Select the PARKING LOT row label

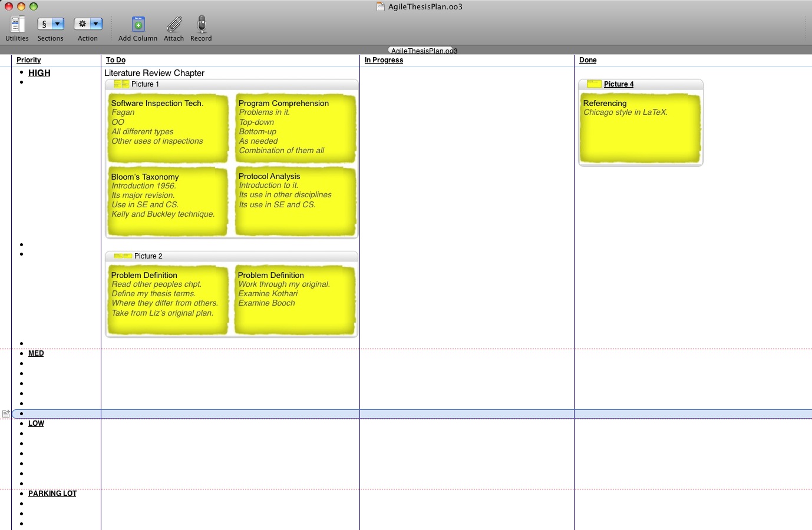(52, 493)
